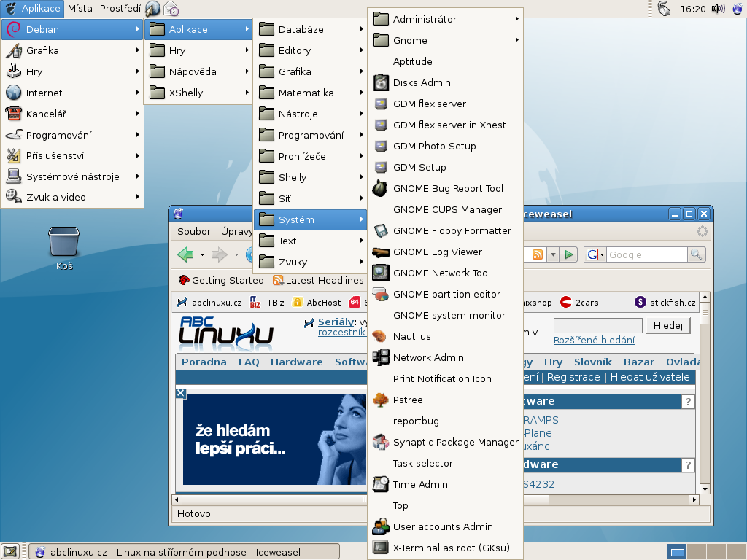Screen dimensions: 747x560
Task: Launch Pstree
Action: pos(445,400)
